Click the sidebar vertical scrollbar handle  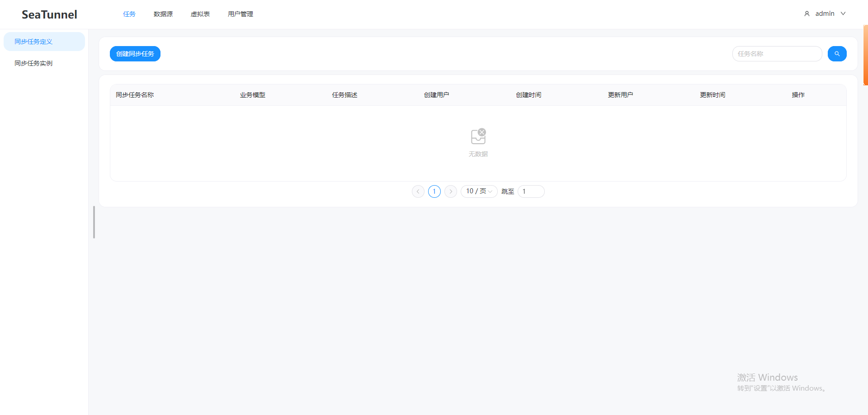click(x=94, y=222)
